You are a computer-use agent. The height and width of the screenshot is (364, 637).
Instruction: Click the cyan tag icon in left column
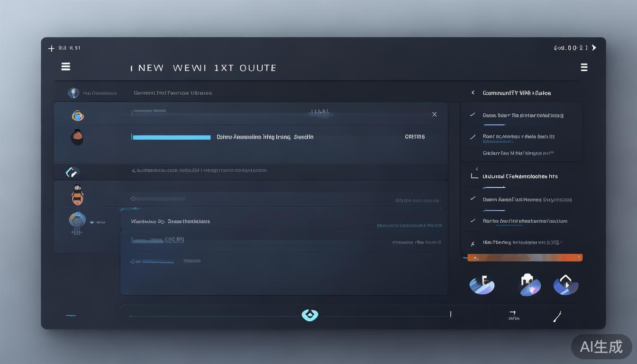point(72,172)
